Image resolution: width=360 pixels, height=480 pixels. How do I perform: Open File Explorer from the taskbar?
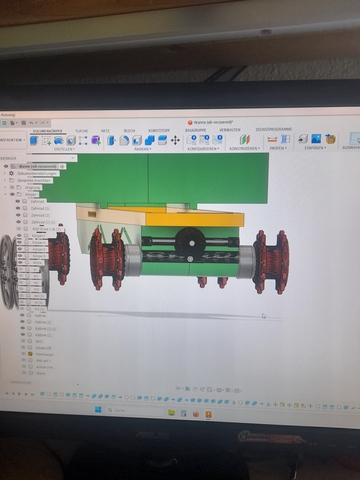(x=171, y=413)
